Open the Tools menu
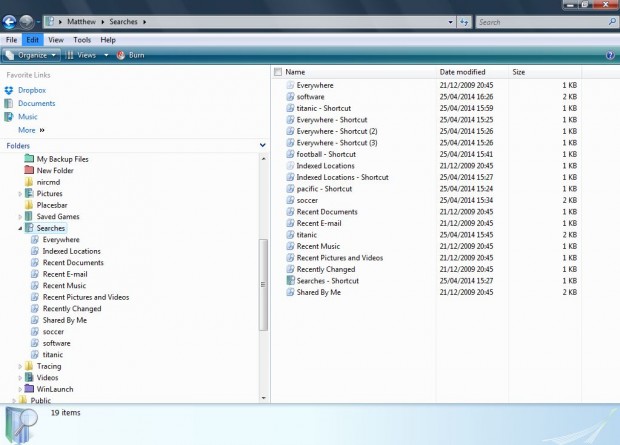The image size is (620, 445). pyautogui.click(x=82, y=40)
